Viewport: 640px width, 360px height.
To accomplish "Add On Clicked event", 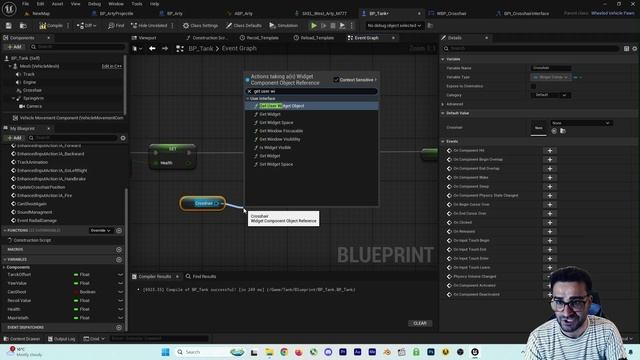I will (x=550, y=222).
